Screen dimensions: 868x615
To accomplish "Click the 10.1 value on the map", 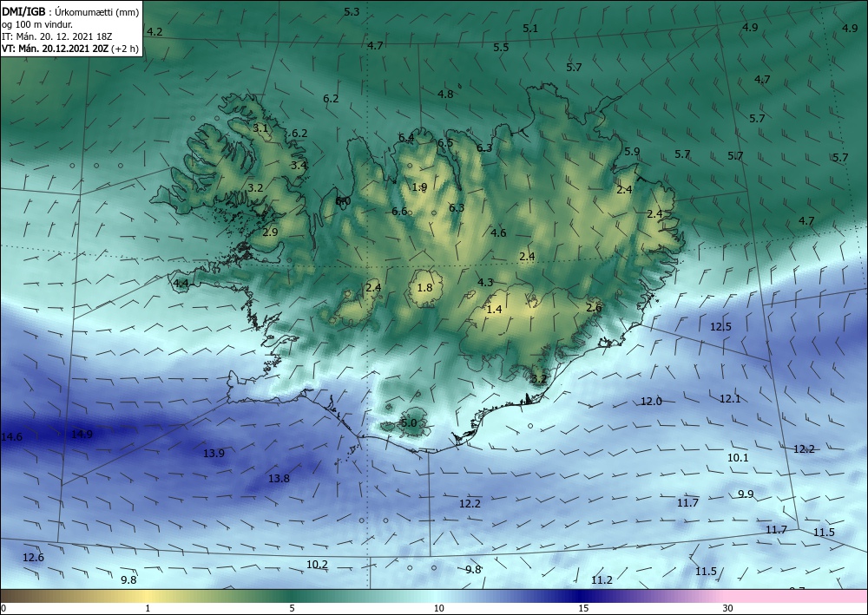I will (x=738, y=458).
